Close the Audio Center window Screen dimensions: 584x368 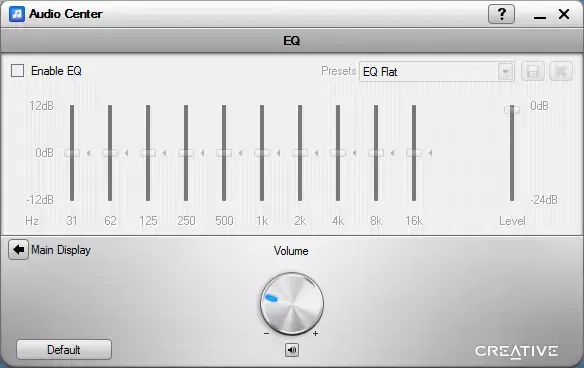564,14
